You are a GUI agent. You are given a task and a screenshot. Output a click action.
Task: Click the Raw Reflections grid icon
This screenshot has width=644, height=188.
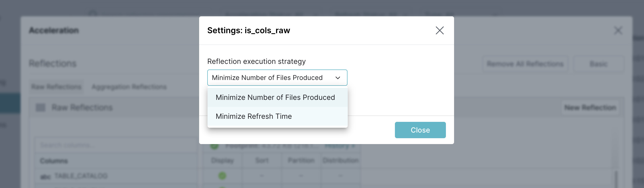41,108
